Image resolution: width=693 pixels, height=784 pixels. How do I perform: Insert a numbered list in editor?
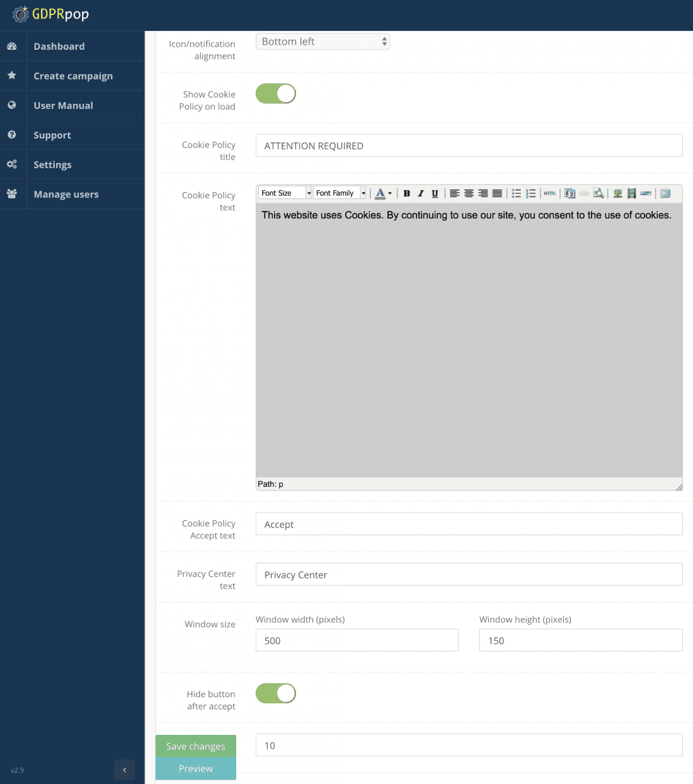531,193
